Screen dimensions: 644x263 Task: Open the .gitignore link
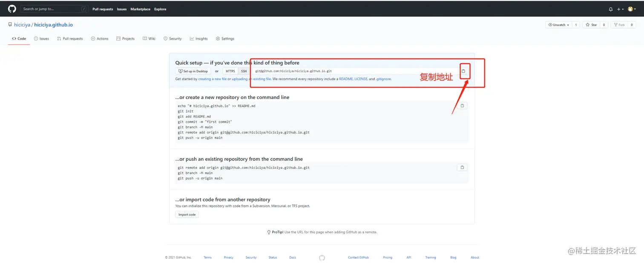(383, 79)
